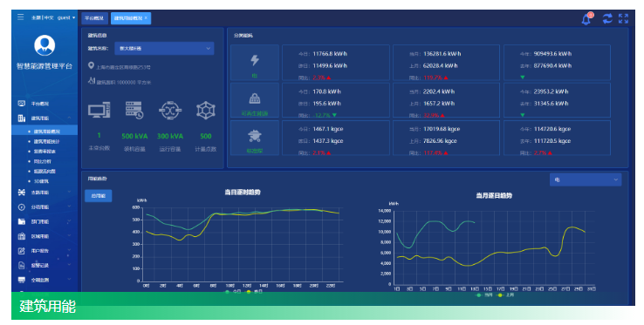The height and width of the screenshot is (325, 644).
Task: Switch language via 中文 link
Action: coord(49,17)
